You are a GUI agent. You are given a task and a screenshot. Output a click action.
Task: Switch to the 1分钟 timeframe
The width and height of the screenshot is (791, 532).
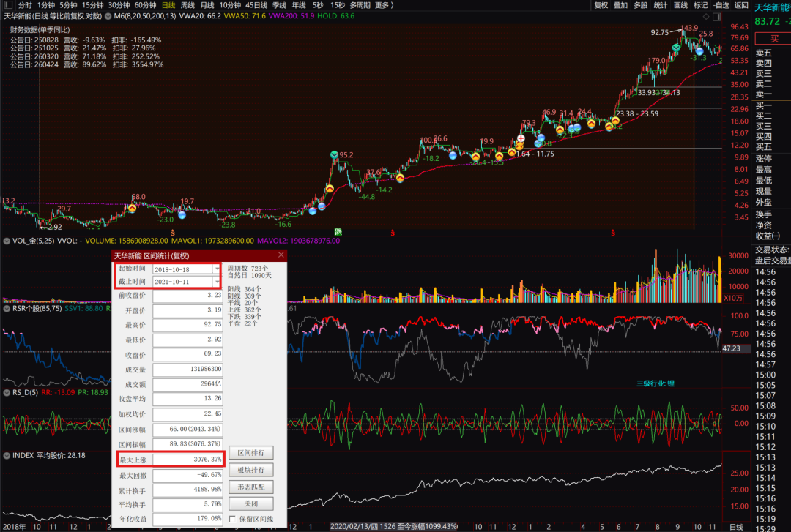(x=45, y=5)
